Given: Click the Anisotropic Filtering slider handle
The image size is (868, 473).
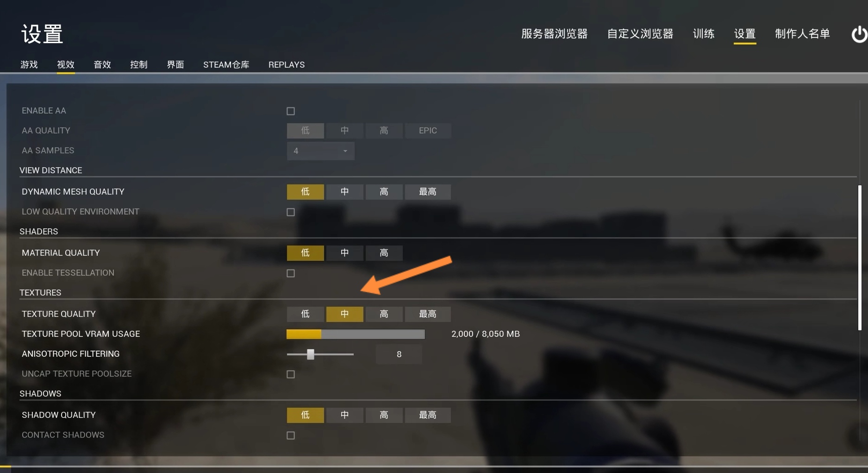Looking at the screenshot, I should (x=311, y=354).
